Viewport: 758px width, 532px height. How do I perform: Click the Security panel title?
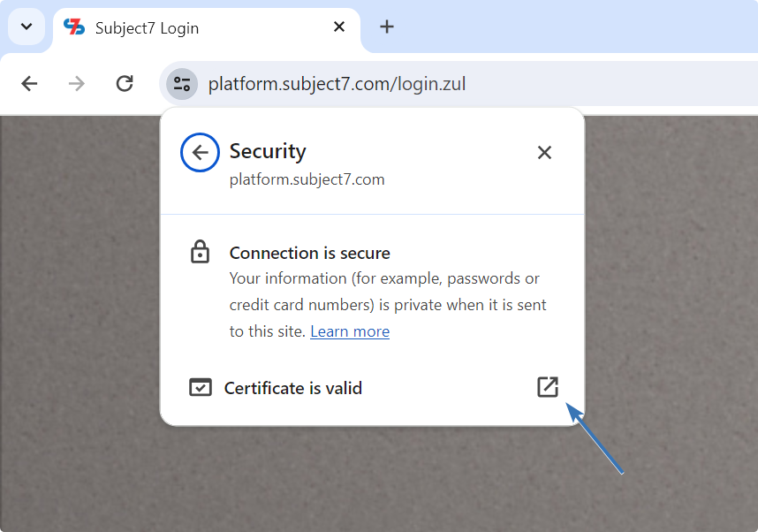pos(268,151)
